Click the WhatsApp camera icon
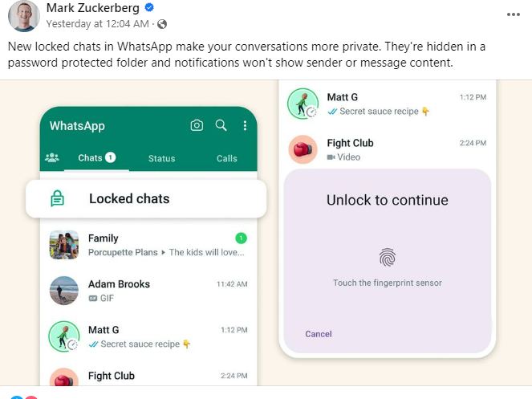This screenshot has height=399, width=532. point(197,125)
